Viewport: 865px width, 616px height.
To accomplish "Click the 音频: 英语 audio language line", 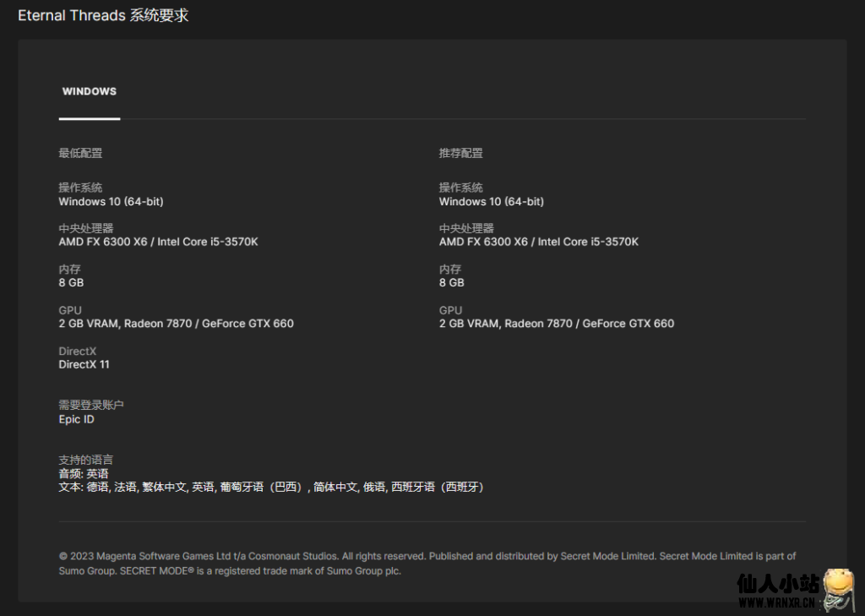I will 84,474.
